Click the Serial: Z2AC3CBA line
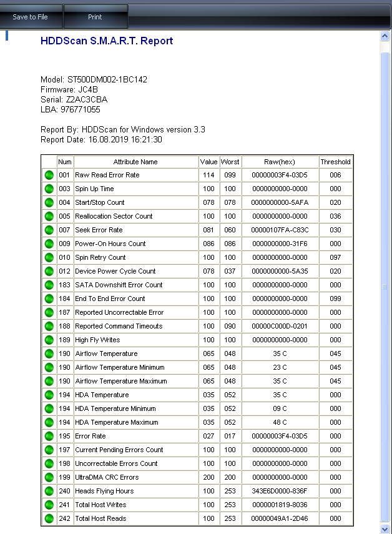Viewport: 392px width, 534px height. tap(74, 99)
